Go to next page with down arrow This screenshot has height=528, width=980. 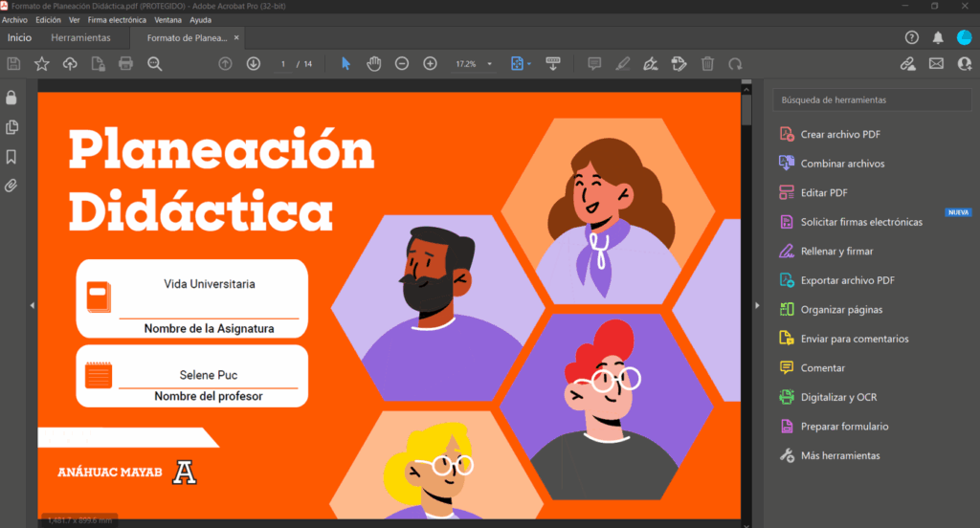pos(254,63)
